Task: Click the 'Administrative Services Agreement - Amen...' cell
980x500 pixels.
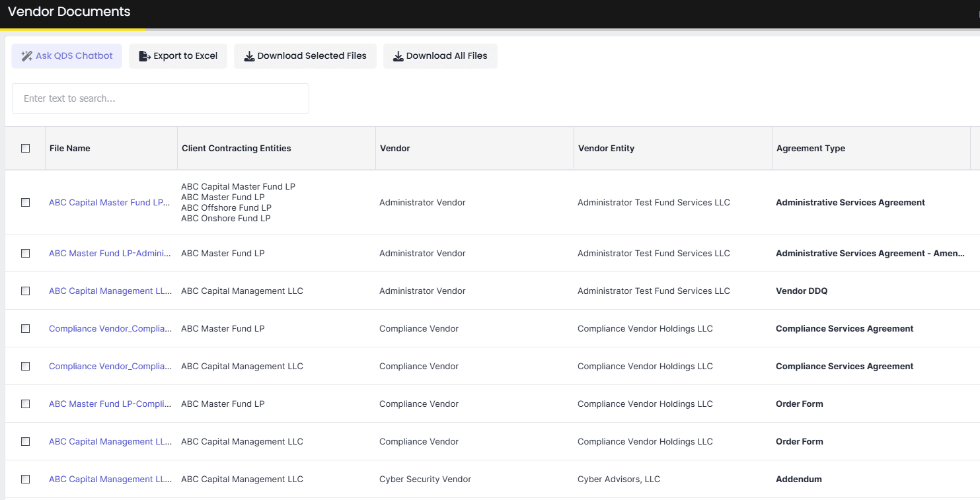Action: tap(870, 254)
